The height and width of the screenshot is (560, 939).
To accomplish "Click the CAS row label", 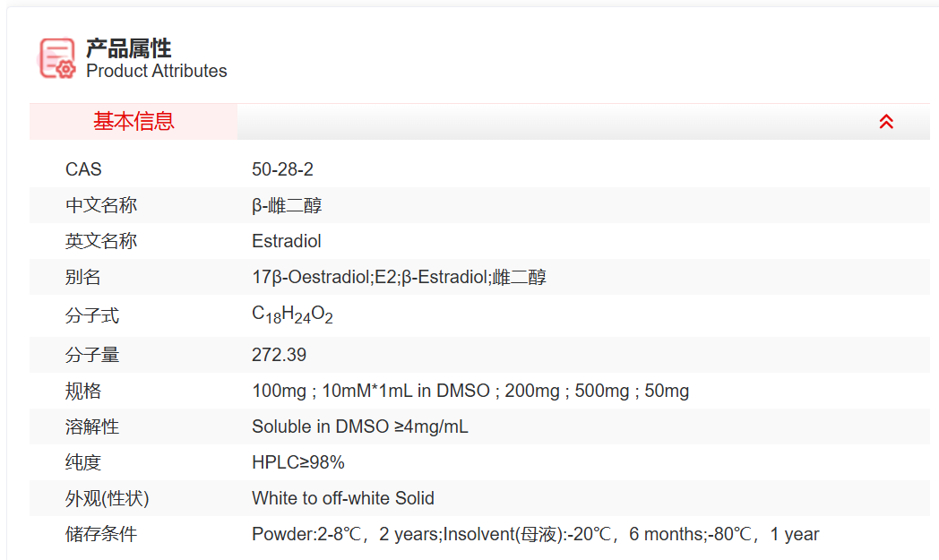I will click(x=83, y=169).
